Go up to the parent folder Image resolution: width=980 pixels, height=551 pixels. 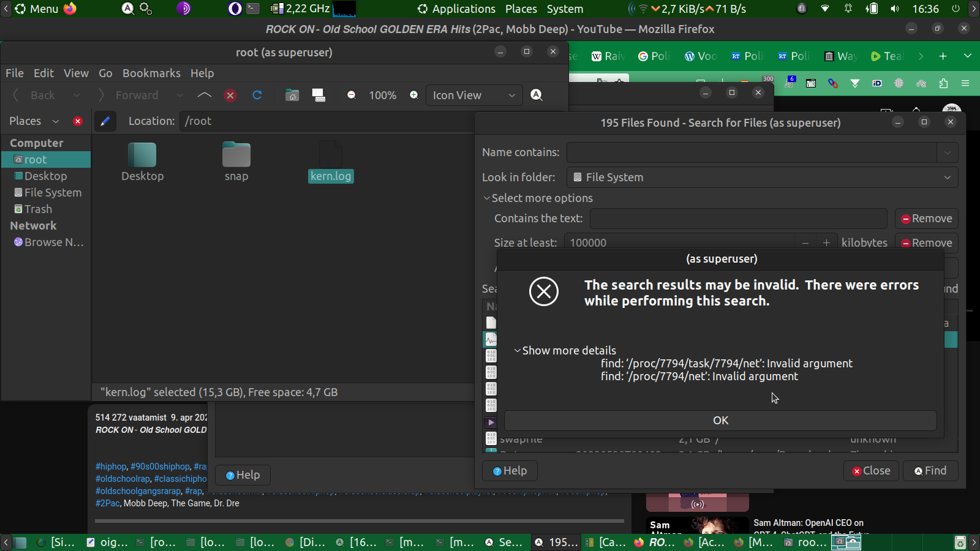pyautogui.click(x=205, y=95)
